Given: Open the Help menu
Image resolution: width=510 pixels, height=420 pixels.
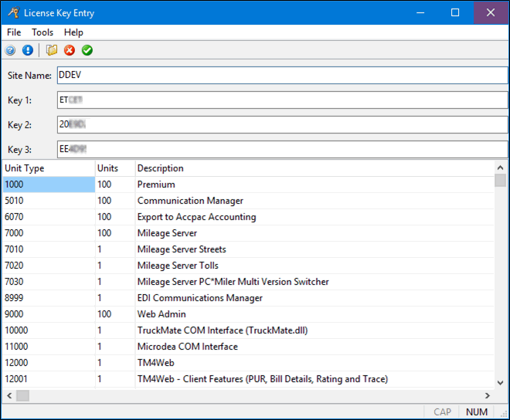Looking at the screenshot, I should click(73, 32).
